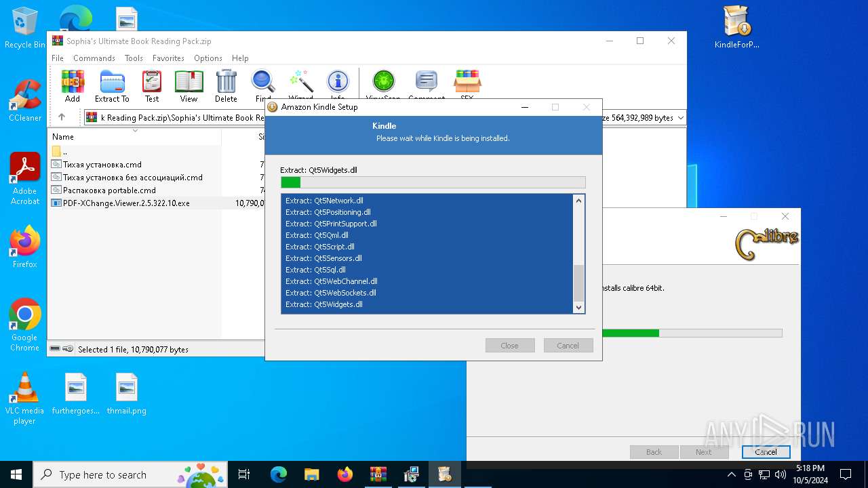Open the notification center icon

(846, 474)
